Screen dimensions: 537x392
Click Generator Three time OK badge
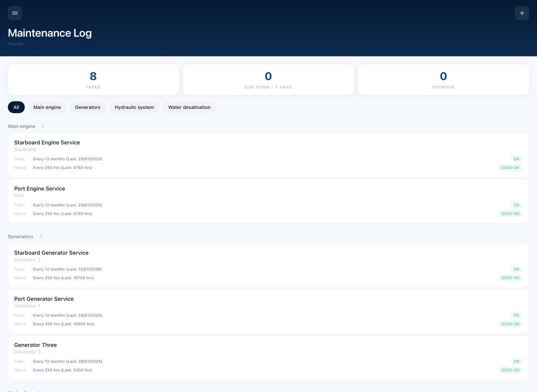[x=516, y=361]
